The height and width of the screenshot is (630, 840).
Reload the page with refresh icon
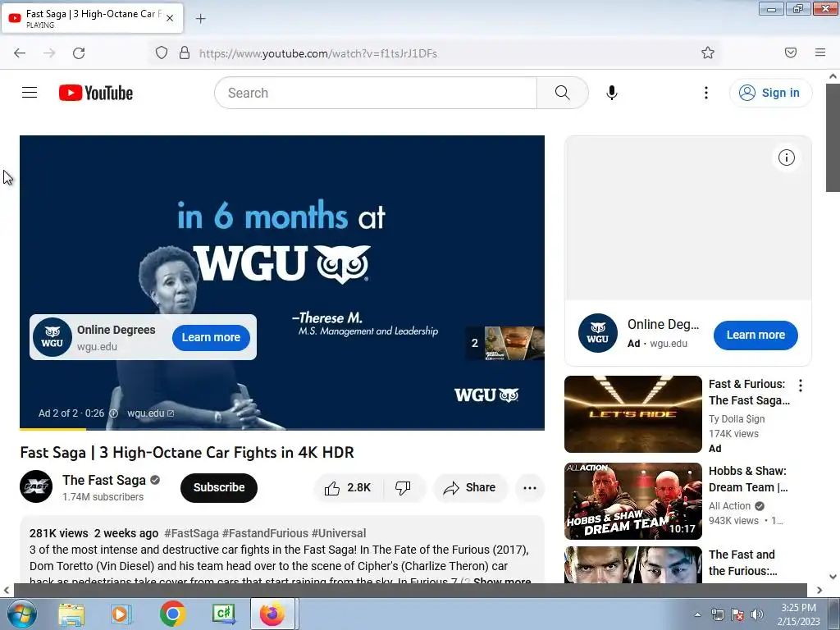point(79,52)
